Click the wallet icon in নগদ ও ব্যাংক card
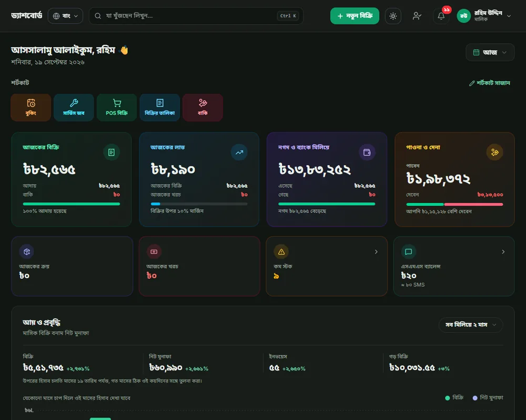The width and height of the screenshot is (526, 420). pos(367,152)
